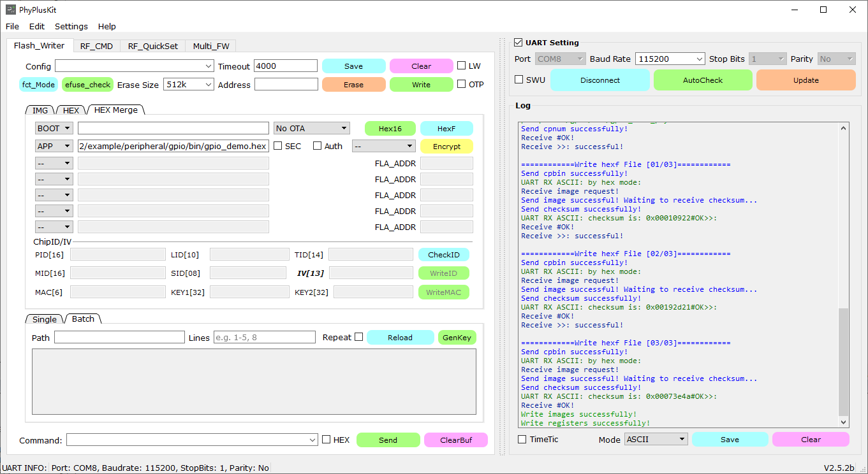Enable the TimeTic checkbox

522,439
